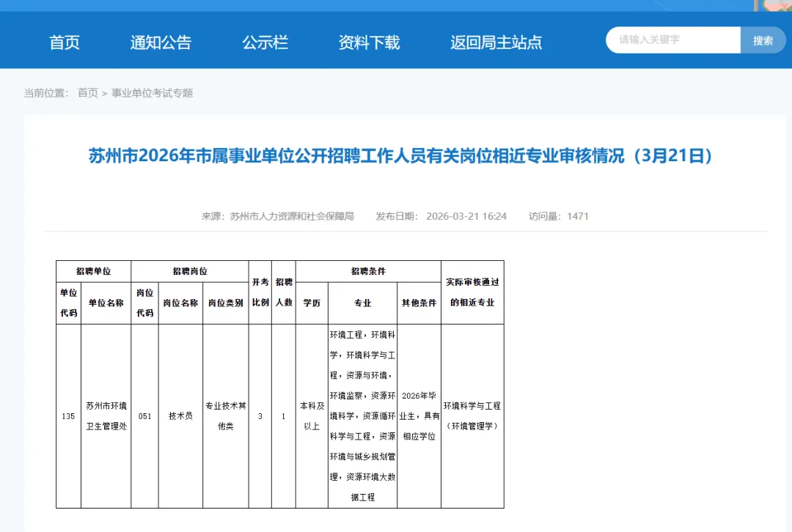Select the visit count 1471

point(577,216)
